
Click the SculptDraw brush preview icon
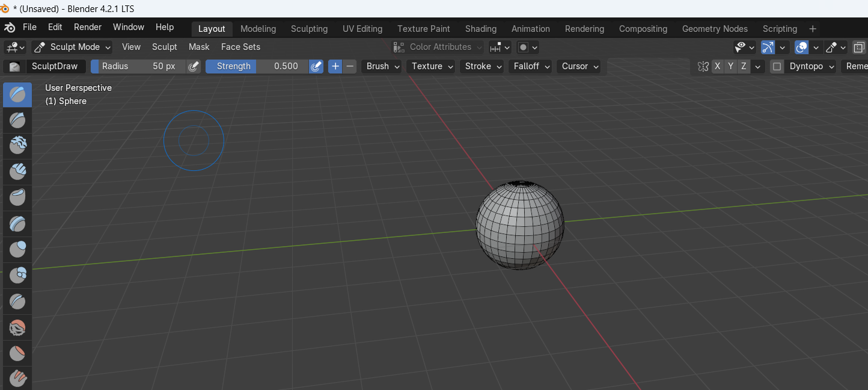[x=14, y=66]
